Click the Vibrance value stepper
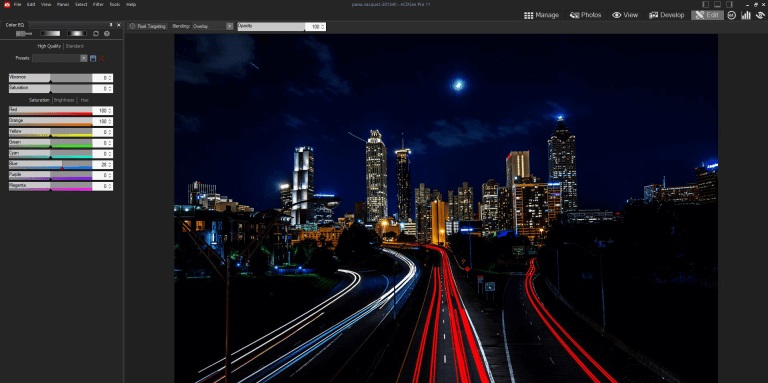Viewport: 768px width, 383px height. point(110,78)
